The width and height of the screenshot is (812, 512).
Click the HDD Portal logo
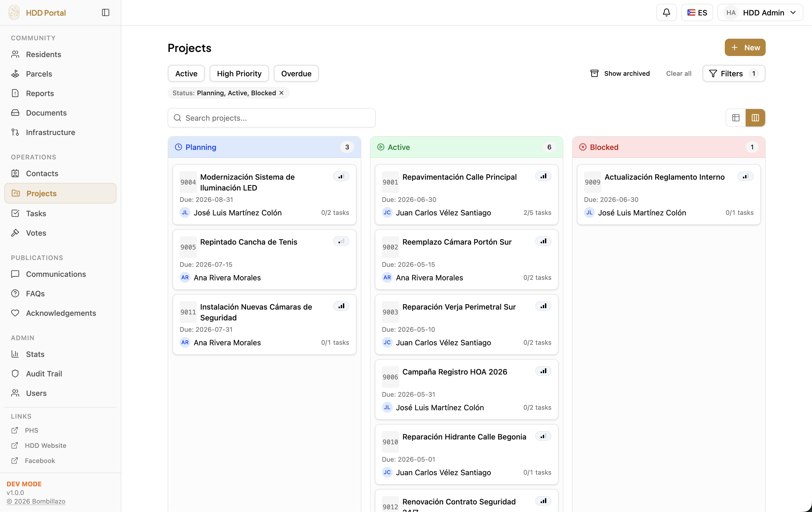(x=14, y=12)
